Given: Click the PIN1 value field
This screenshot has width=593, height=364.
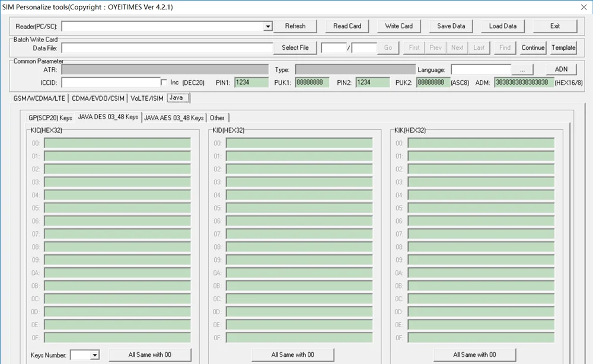Looking at the screenshot, I should click(x=252, y=82).
